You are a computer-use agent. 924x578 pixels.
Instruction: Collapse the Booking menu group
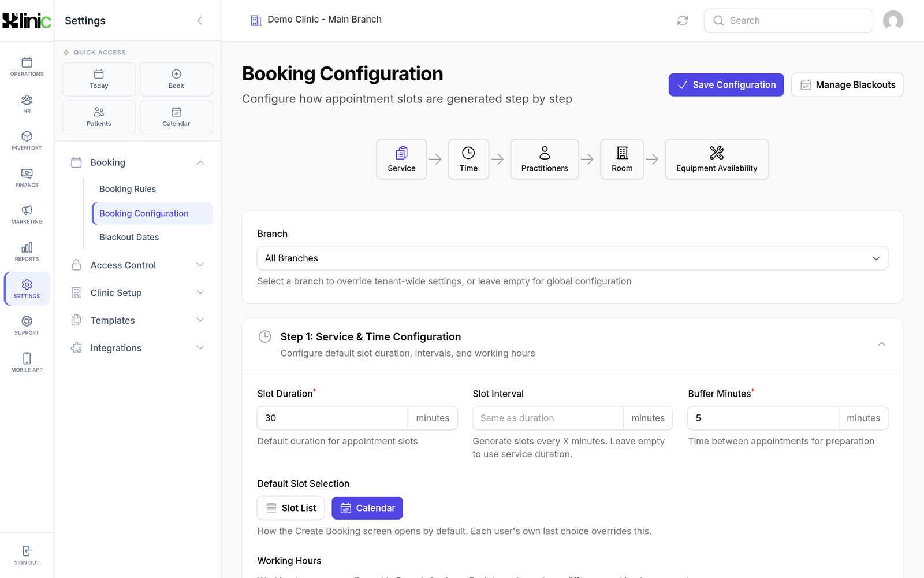tap(137, 162)
